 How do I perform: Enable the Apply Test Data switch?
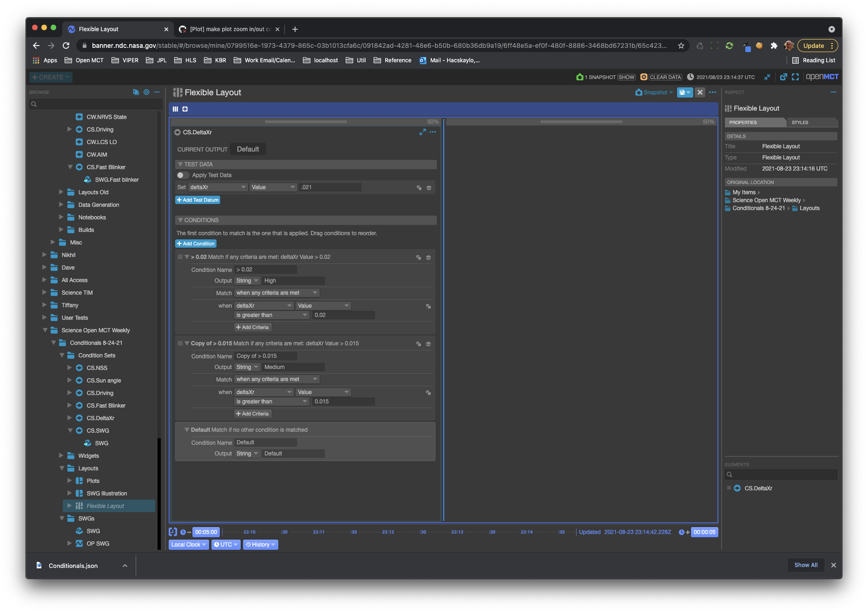(183, 175)
